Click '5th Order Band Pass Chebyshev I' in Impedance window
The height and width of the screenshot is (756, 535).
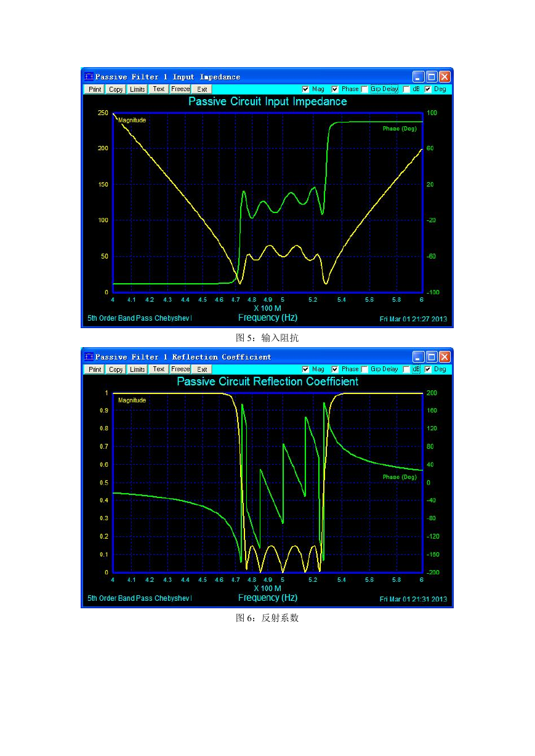140,318
